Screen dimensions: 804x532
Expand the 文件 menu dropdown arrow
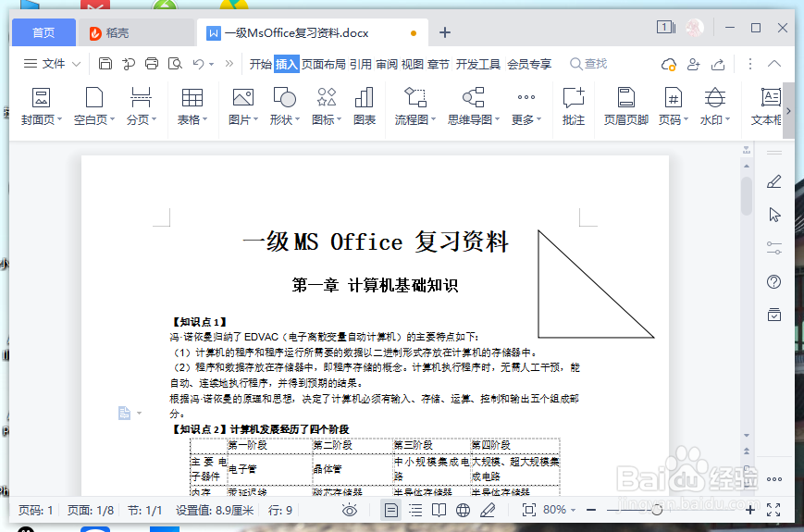click(x=76, y=64)
